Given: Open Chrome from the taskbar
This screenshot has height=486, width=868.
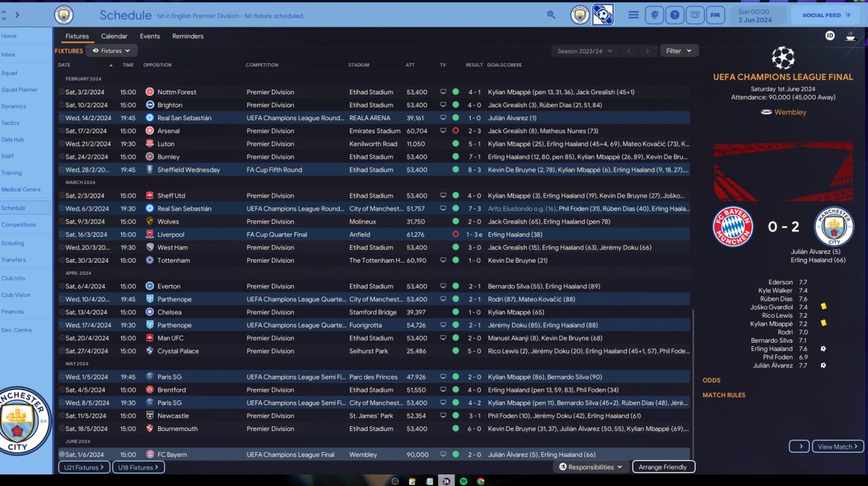Looking at the screenshot, I should 481,481.
